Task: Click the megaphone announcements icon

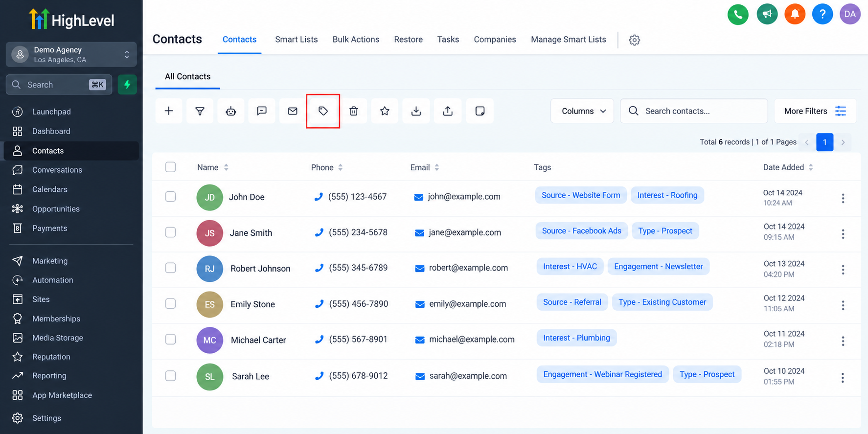Action: (767, 14)
